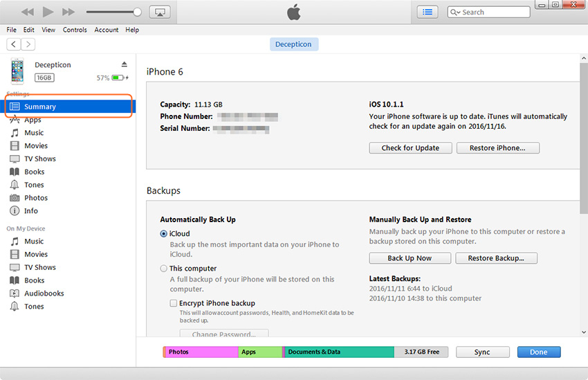Viewport: 588px width, 380px height.
Task: Open Audiobooks under On My Device
Action: 44,293
